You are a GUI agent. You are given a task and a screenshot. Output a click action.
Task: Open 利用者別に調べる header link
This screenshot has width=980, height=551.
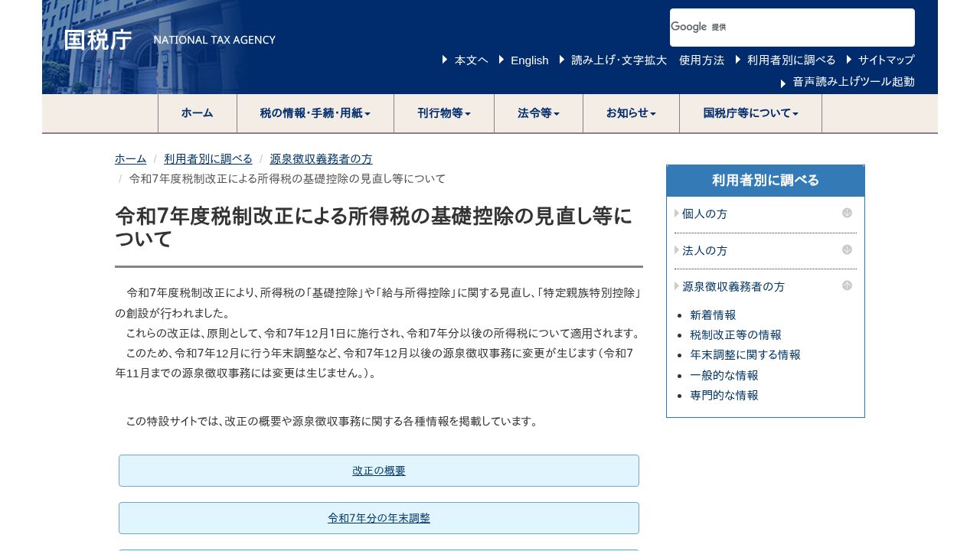pyautogui.click(x=792, y=60)
